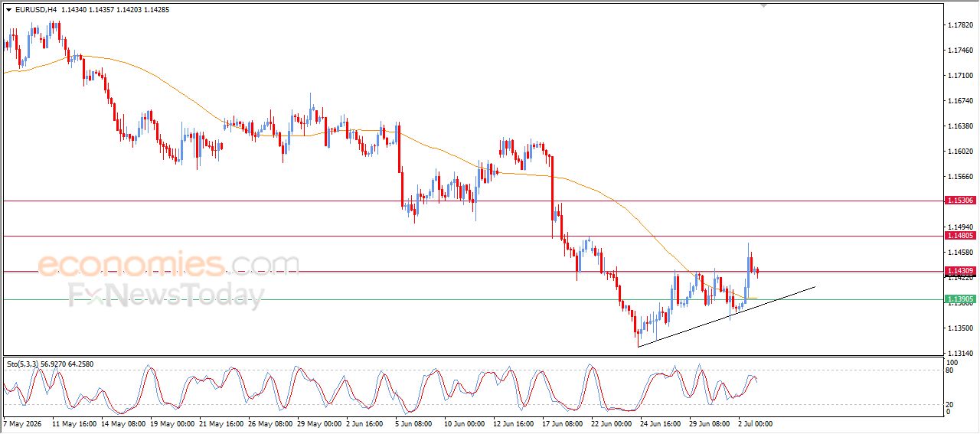
Task: Click the gray chart shift triangle marker
Action: [763, 5]
